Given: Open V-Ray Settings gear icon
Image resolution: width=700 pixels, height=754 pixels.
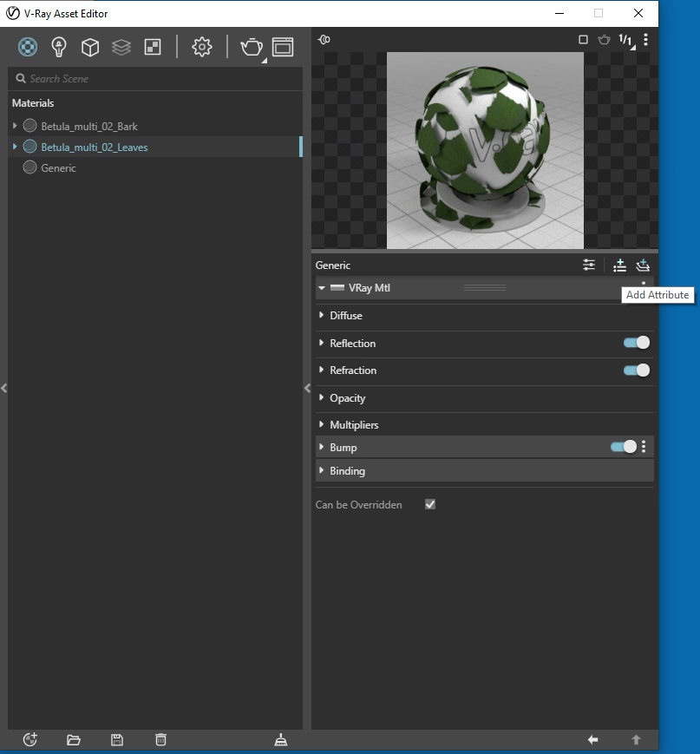Looking at the screenshot, I should pyautogui.click(x=202, y=47).
